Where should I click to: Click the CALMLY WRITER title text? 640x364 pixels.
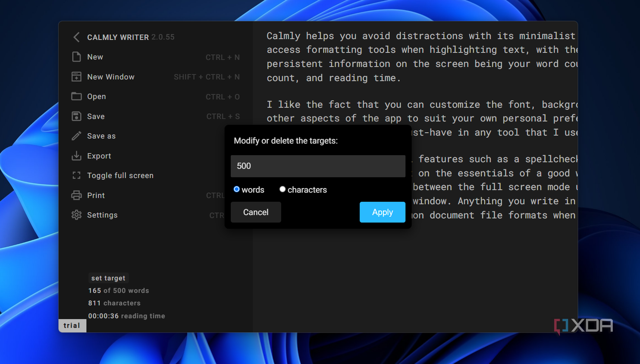(118, 38)
